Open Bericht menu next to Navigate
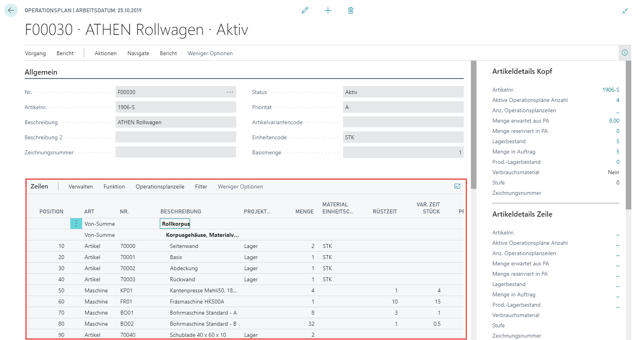 168,53
